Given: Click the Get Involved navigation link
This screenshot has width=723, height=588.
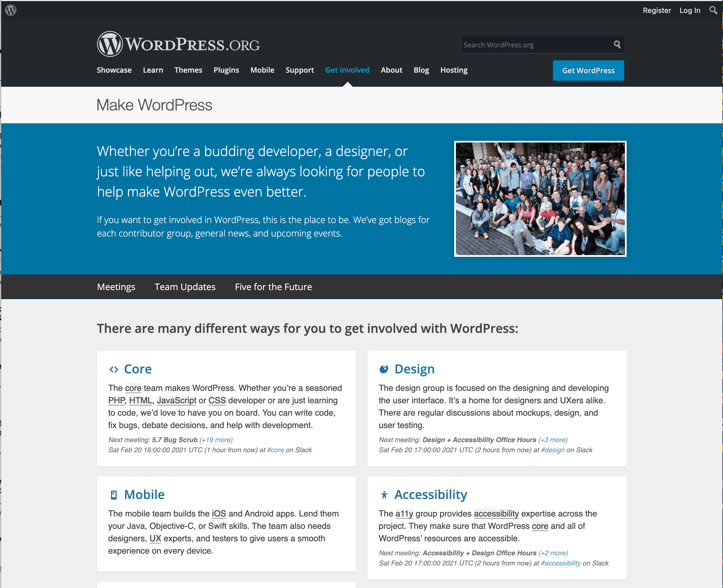Looking at the screenshot, I should tap(347, 70).
